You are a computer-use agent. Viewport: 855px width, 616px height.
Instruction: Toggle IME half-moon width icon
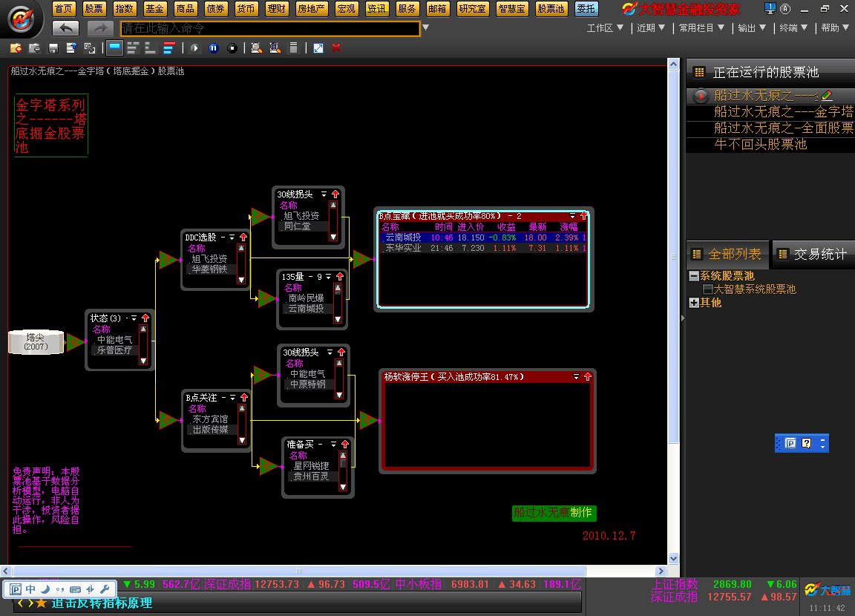tap(45, 589)
